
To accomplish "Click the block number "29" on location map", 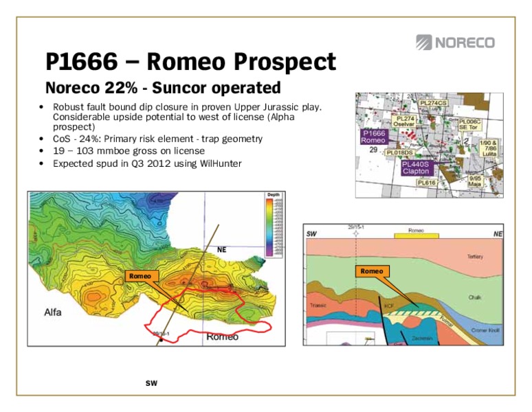I will (373, 150).
